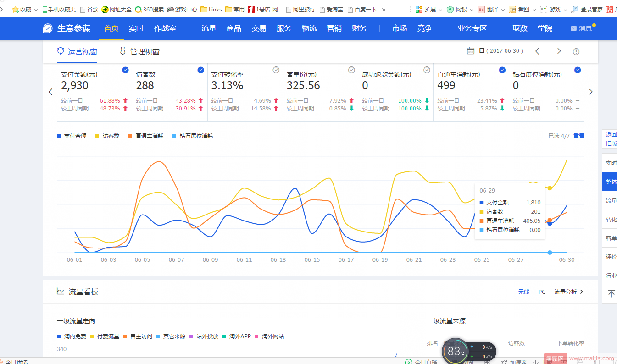Click the 运营视窗 tab icon
Viewport: 617px width, 364px height.
tap(61, 51)
